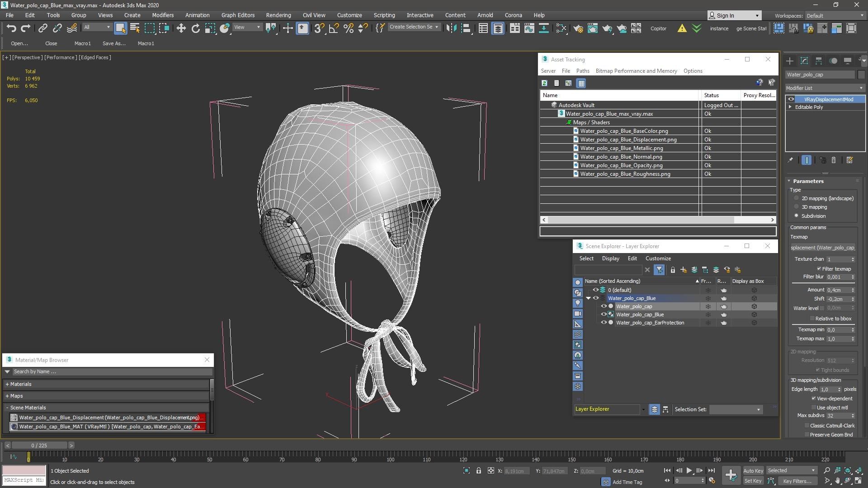Open the Rendering menu
868x488 pixels.
(278, 15)
